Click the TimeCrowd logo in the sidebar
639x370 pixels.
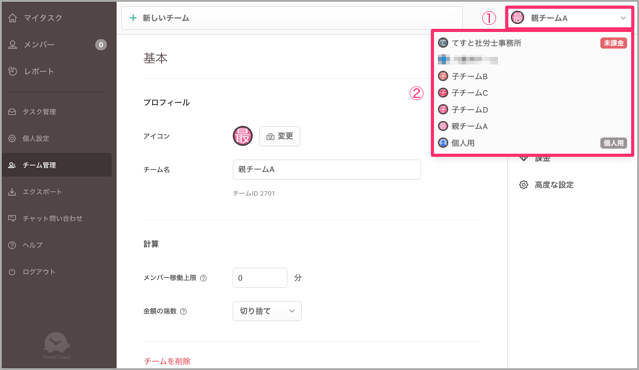[57, 346]
